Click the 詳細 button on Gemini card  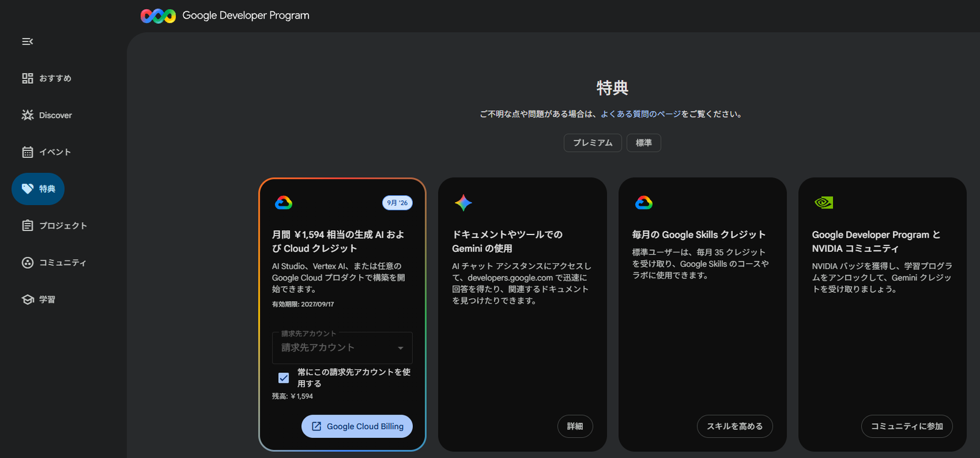pyautogui.click(x=575, y=426)
